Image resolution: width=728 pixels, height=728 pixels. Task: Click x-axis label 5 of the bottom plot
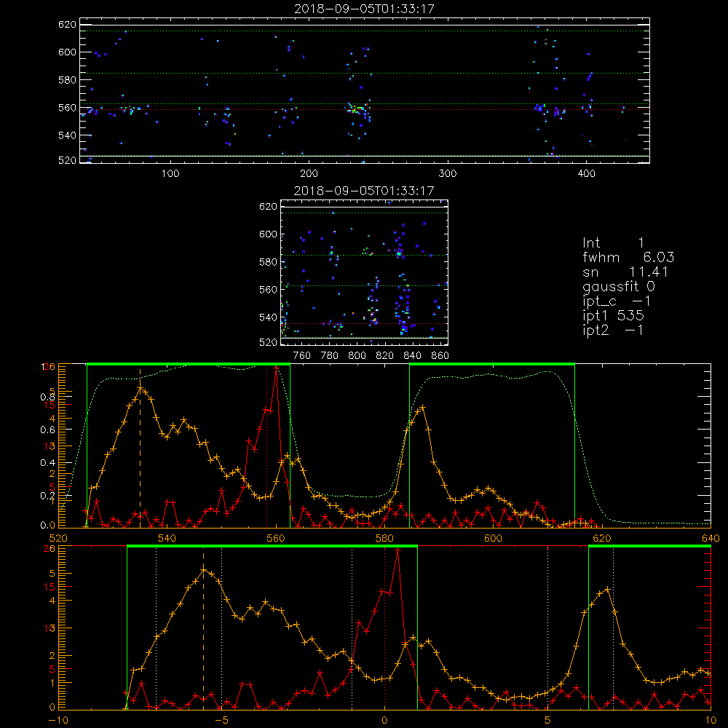pyautogui.click(x=548, y=721)
